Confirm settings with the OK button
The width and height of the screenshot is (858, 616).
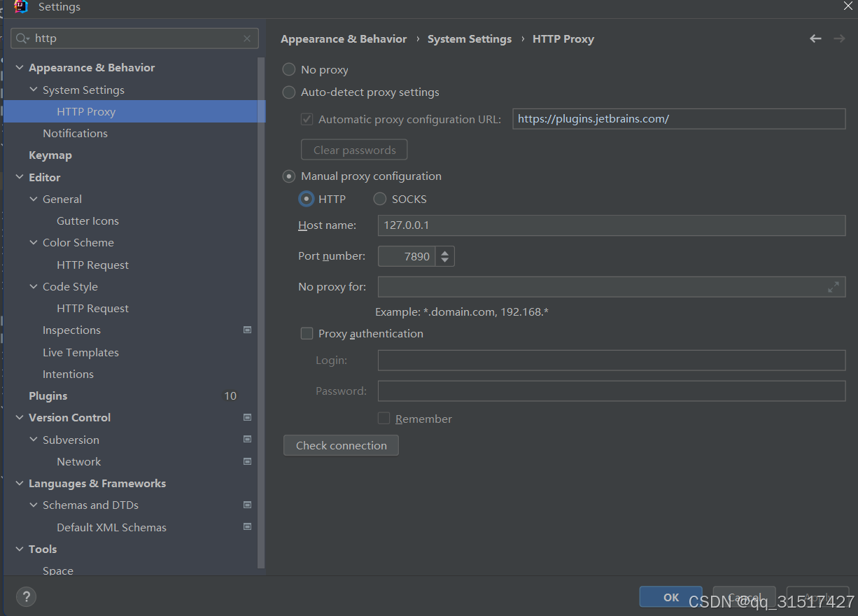pyautogui.click(x=670, y=597)
